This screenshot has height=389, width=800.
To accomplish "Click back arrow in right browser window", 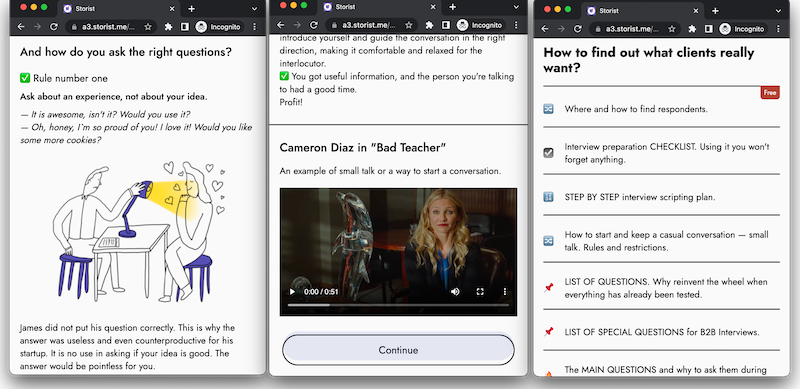I will point(544,29).
